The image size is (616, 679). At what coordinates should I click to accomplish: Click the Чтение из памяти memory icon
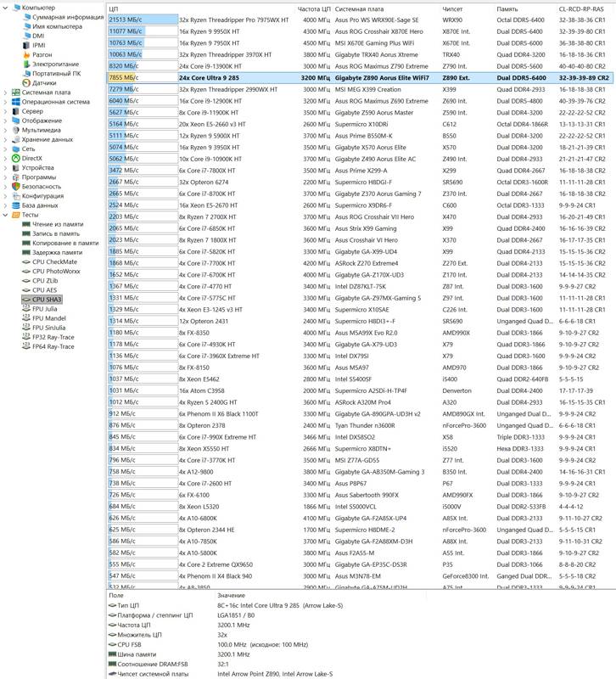pyautogui.click(x=25, y=224)
